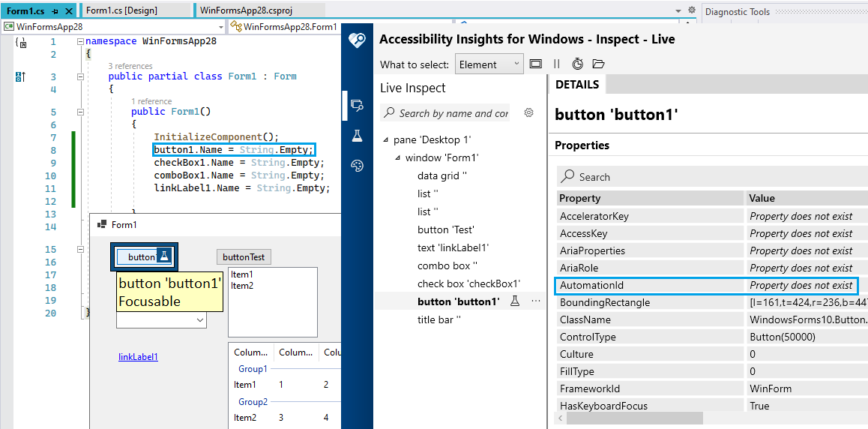868x429 pixels.
Task: Open the 'What to select' Element combo box
Action: [x=489, y=64]
